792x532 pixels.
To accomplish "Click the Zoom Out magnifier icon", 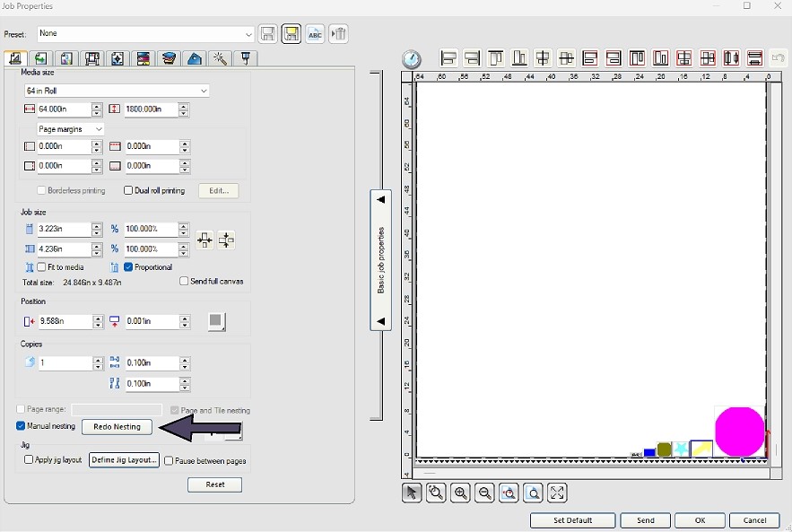I will click(x=484, y=493).
